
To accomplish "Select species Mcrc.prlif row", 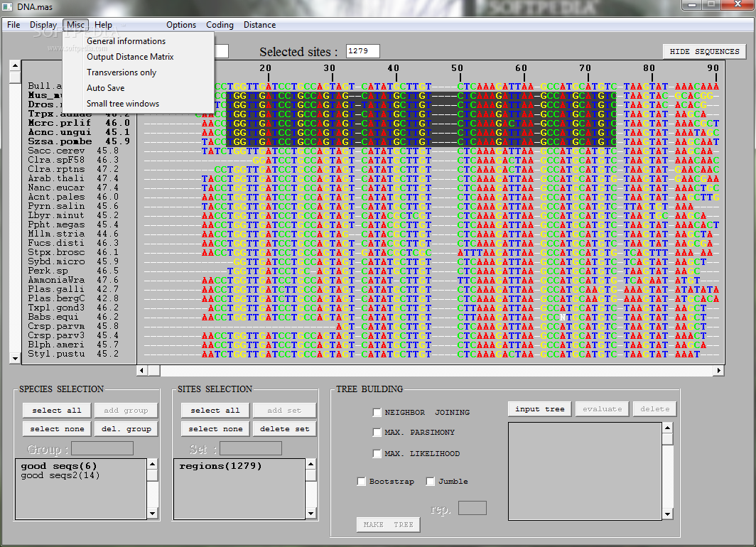I will pos(79,123).
